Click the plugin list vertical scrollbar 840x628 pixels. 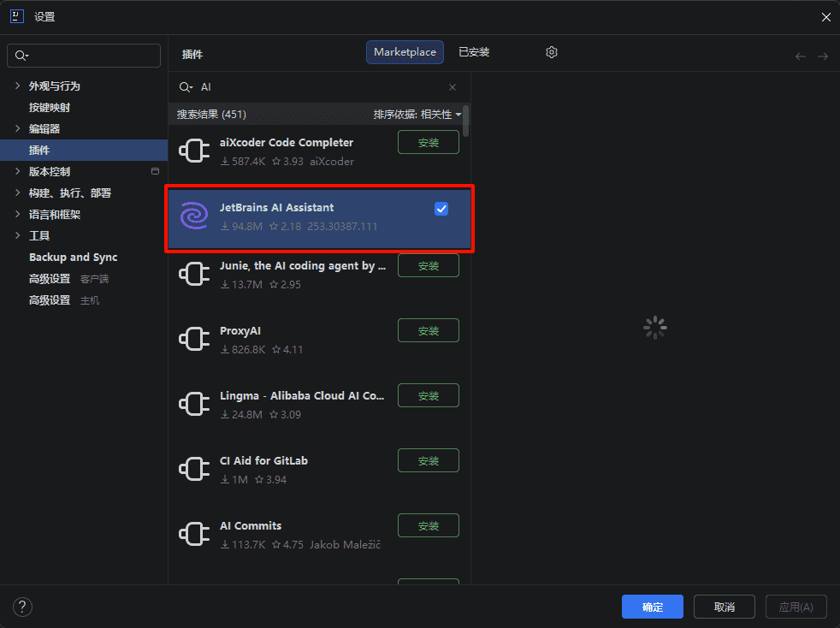pyautogui.click(x=465, y=121)
